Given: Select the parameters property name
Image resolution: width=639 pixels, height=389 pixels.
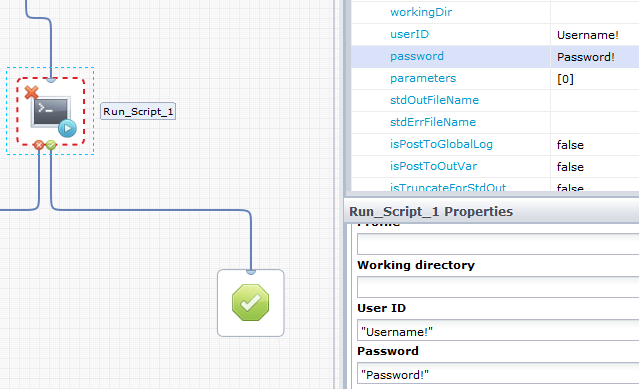Looking at the screenshot, I should [423, 78].
